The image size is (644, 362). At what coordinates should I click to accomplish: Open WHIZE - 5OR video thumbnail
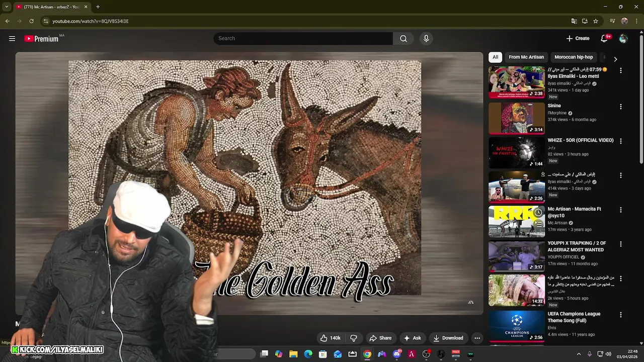tap(517, 153)
